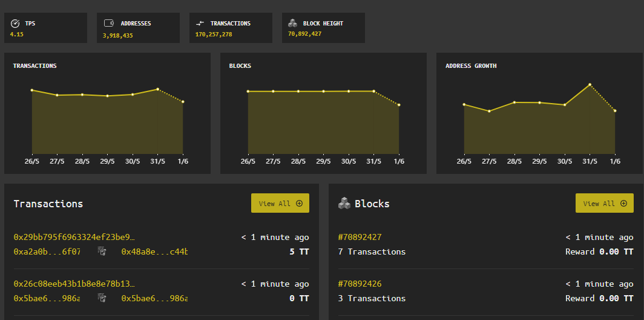The image size is (644, 320).
Task: Click the TPS speedometer icon
Action: 15,24
